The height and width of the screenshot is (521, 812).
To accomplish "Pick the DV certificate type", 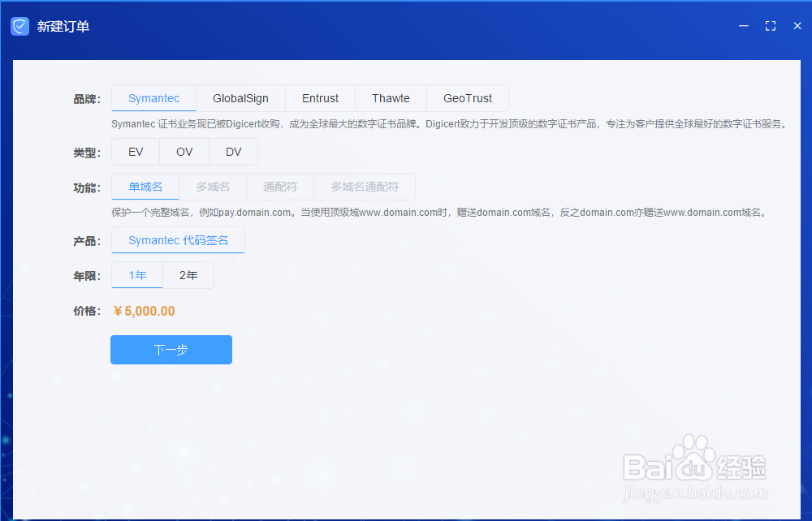I will (234, 152).
